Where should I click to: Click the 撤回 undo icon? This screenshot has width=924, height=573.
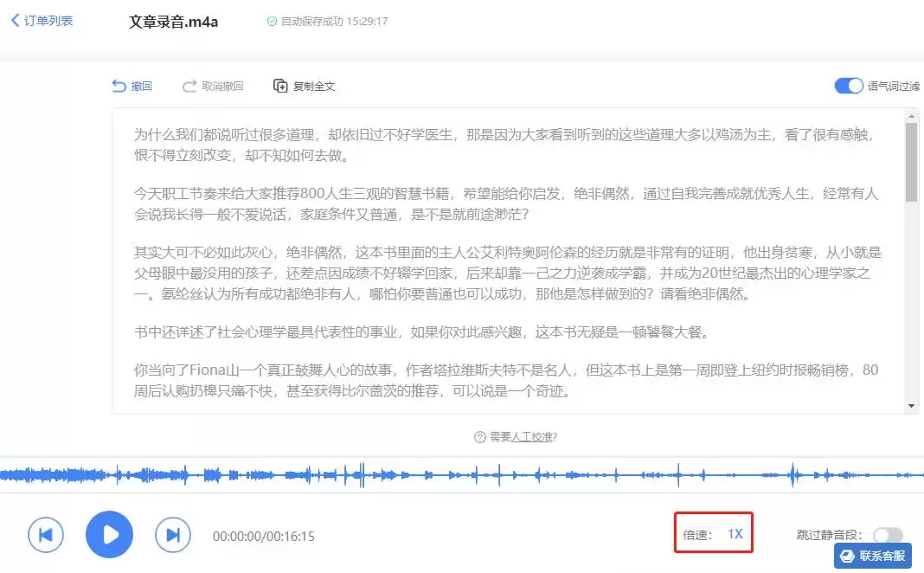119,85
